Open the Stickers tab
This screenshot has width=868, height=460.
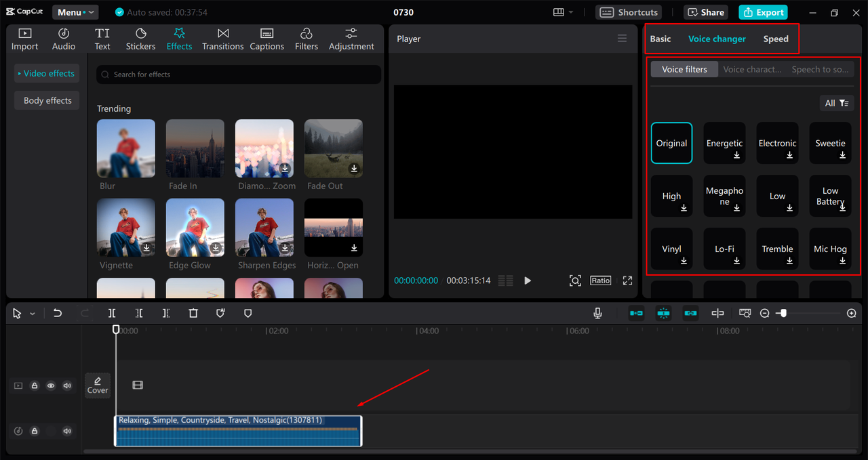(140, 39)
